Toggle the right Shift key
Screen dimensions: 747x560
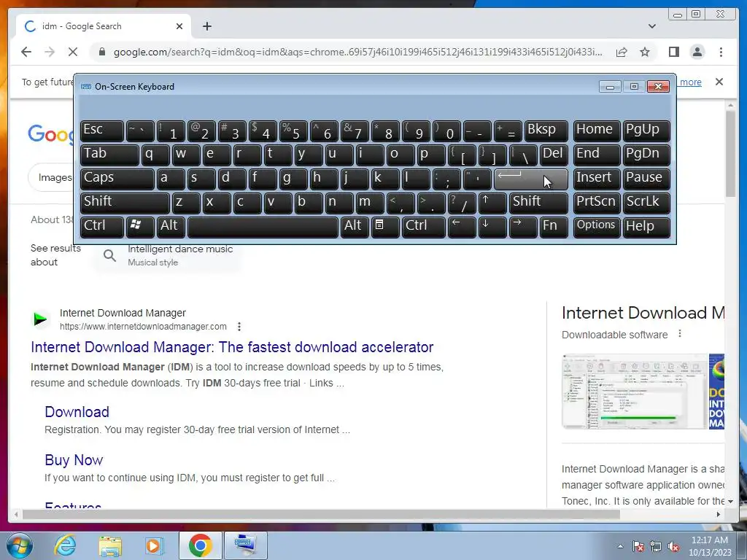538,203
